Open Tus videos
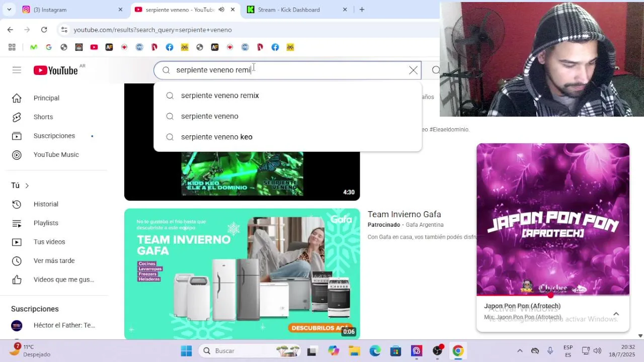The width and height of the screenshot is (644, 362). pos(49,242)
